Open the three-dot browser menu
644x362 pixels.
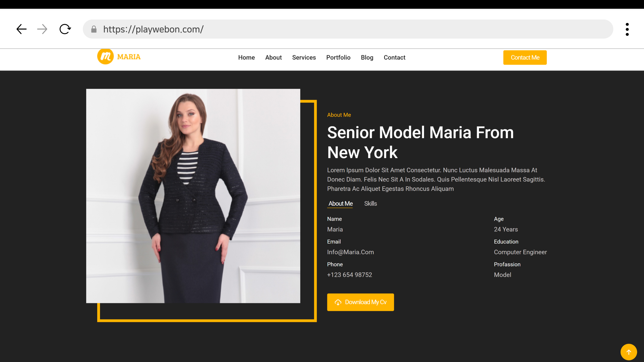(627, 29)
